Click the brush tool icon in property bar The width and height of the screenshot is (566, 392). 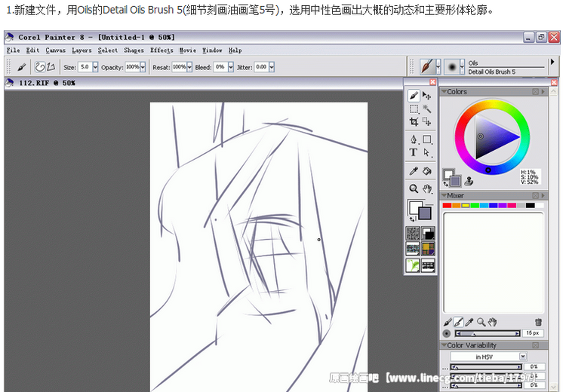(21, 67)
